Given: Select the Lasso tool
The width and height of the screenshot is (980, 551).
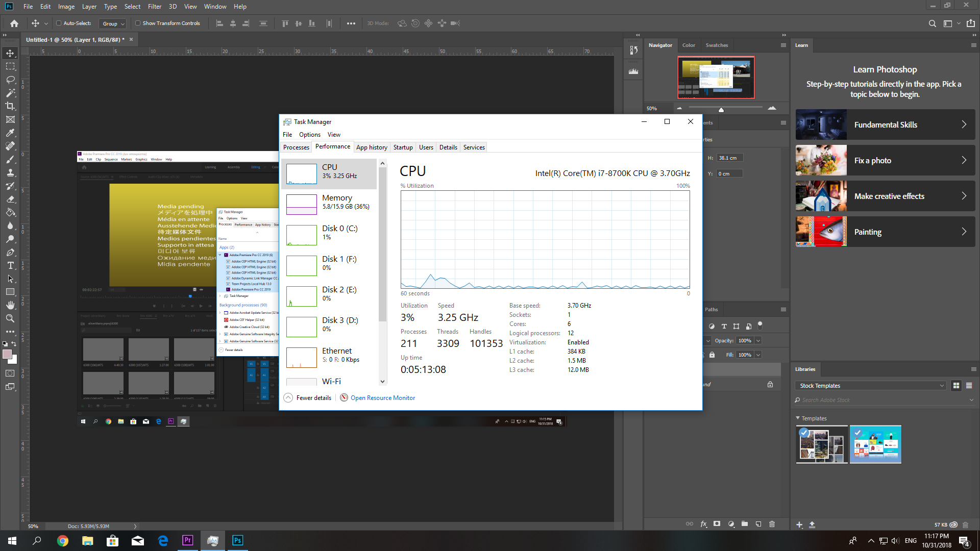Looking at the screenshot, I should pos(10,80).
